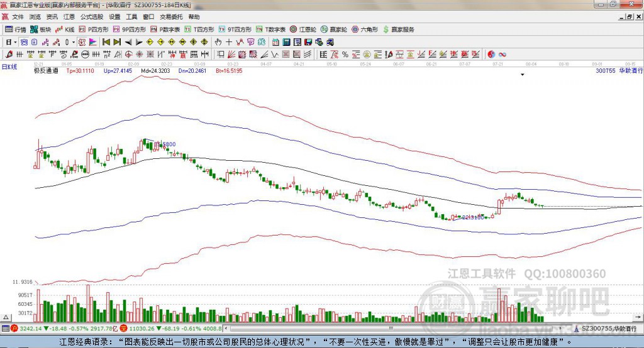Open the calendar date icon
Image resolution: width=644 pixels, height=348 pixels.
click(x=275, y=42)
